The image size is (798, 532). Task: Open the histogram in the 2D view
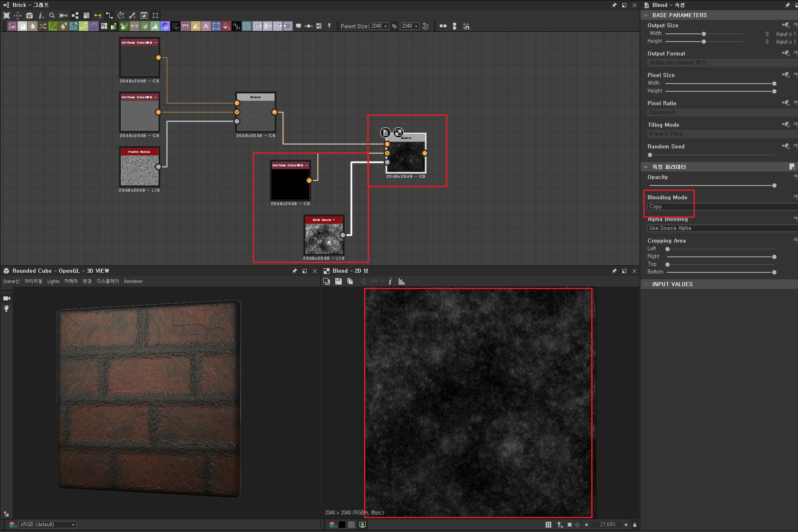[x=402, y=281]
